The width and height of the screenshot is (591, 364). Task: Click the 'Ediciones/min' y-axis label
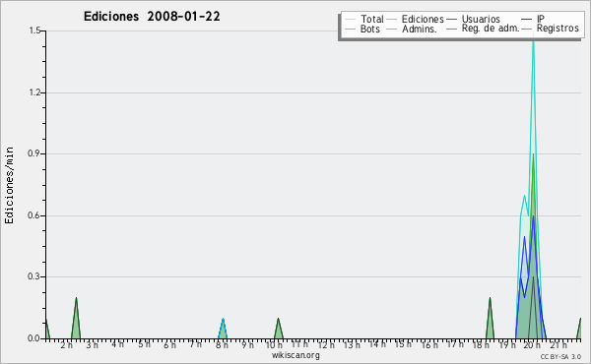tap(9, 185)
